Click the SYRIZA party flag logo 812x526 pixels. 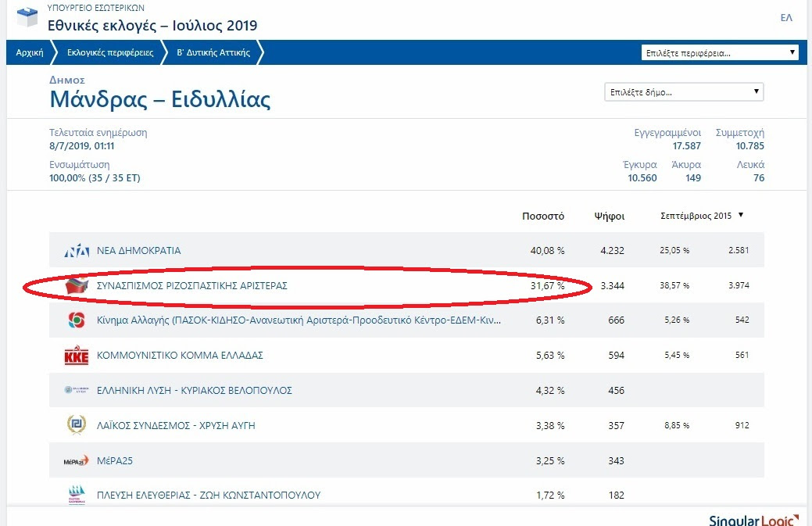77,286
